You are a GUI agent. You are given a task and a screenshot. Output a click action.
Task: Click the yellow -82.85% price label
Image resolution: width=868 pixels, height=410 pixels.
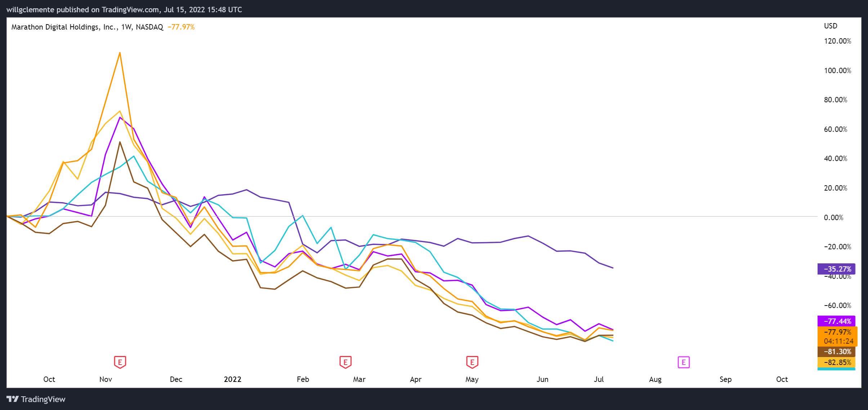pos(837,362)
